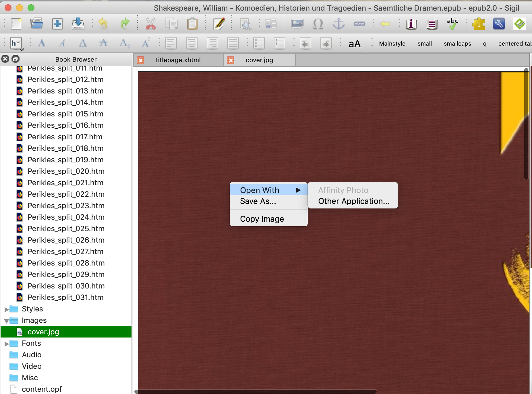Image resolution: width=532 pixels, height=394 pixels.
Task: Click the horizontal scrollbar of image view
Action: pos(256,391)
